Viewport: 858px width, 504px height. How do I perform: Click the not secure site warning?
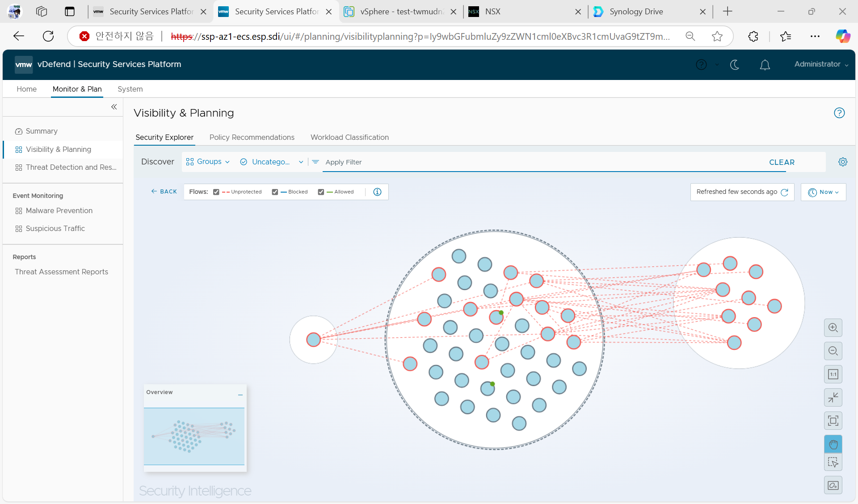click(117, 36)
